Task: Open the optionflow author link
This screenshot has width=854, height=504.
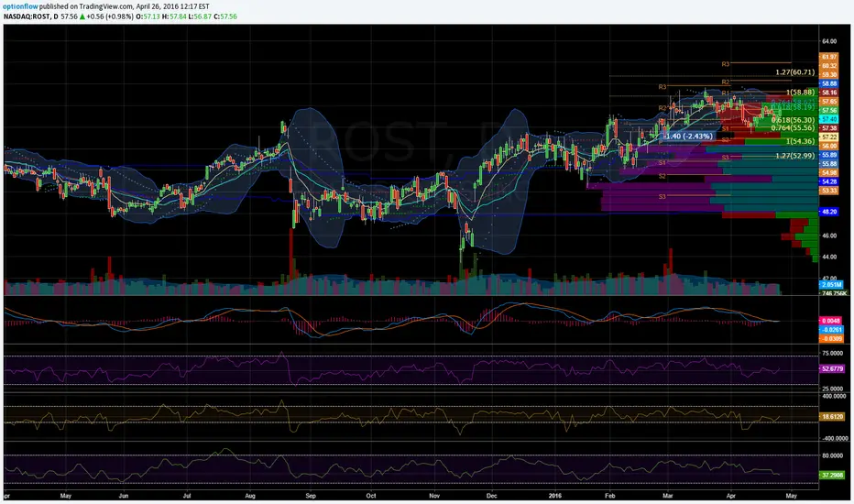Action: pos(20,6)
